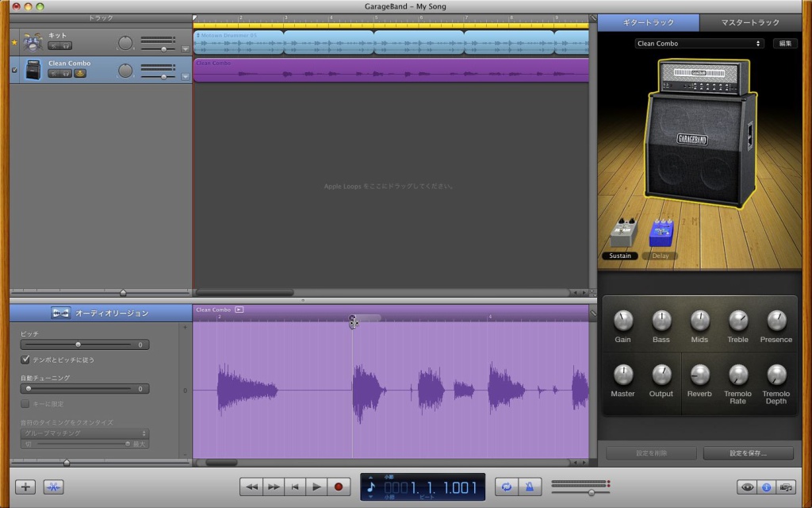The height and width of the screenshot is (508, 812).
Task: Click the 編集 edit button
Action: (x=785, y=44)
